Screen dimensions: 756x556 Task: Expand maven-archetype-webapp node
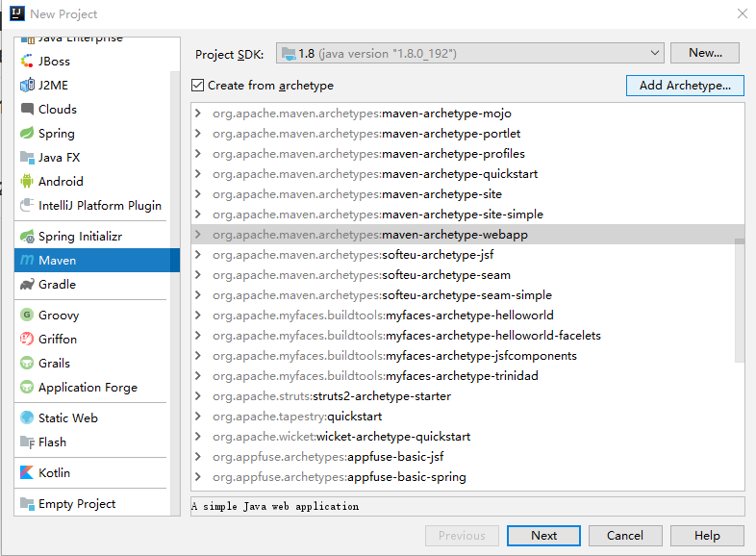pyautogui.click(x=198, y=235)
